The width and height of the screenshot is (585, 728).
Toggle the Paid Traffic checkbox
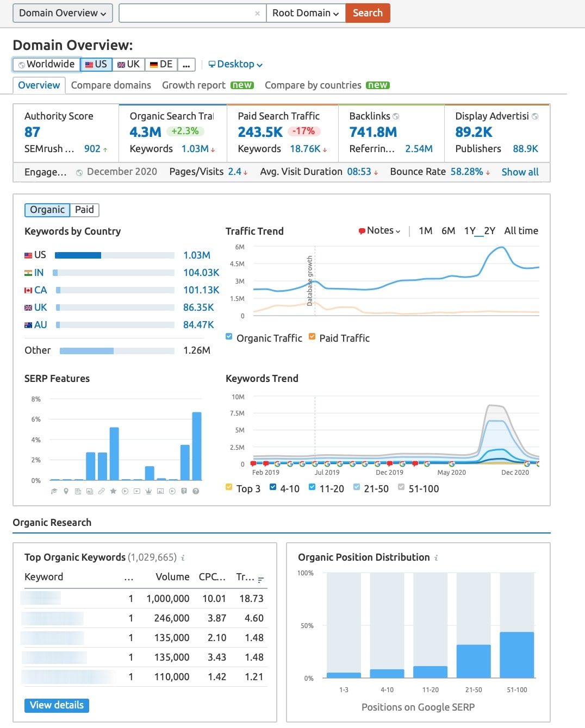click(x=312, y=337)
